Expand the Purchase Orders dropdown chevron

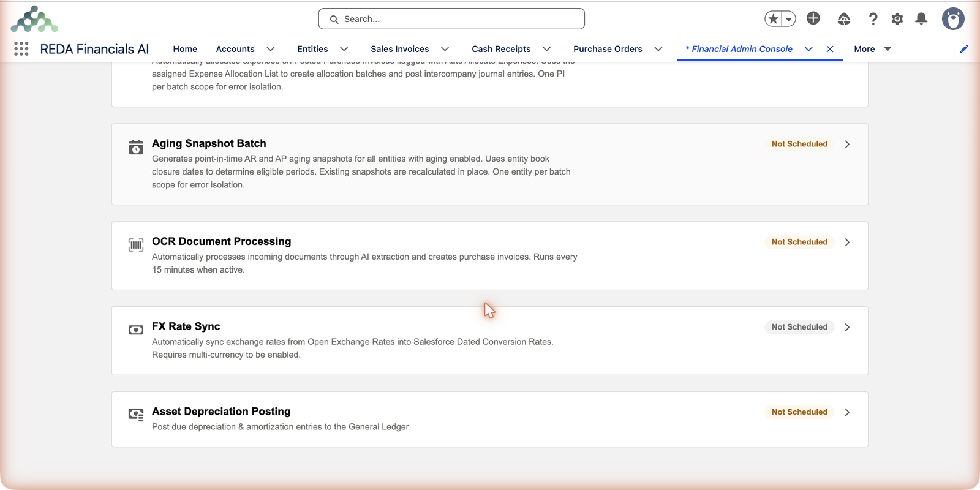pyautogui.click(x=658, y=49)
